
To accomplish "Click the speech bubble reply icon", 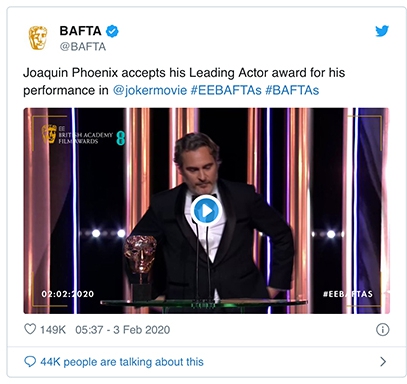I will 30,362.
